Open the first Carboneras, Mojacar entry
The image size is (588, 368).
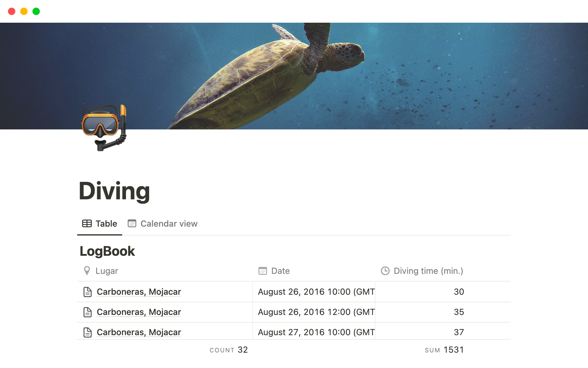[139, 292]
